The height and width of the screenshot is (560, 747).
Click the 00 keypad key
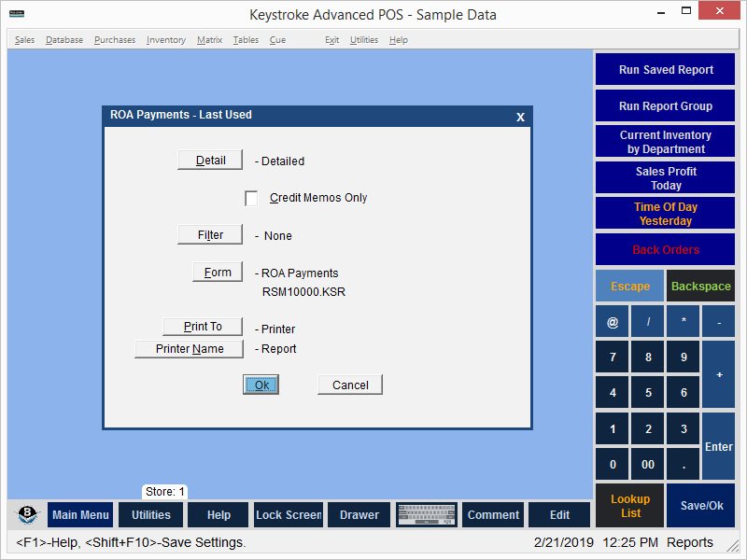[648, 464]
